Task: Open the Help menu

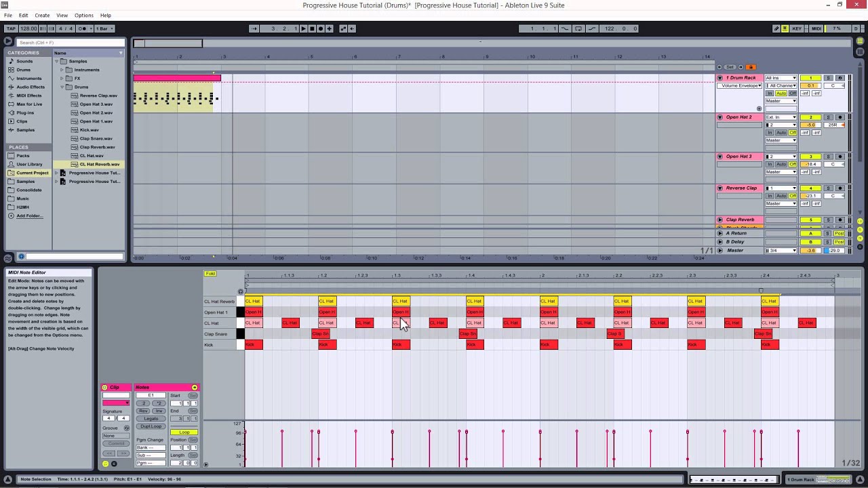Action: 106,15
